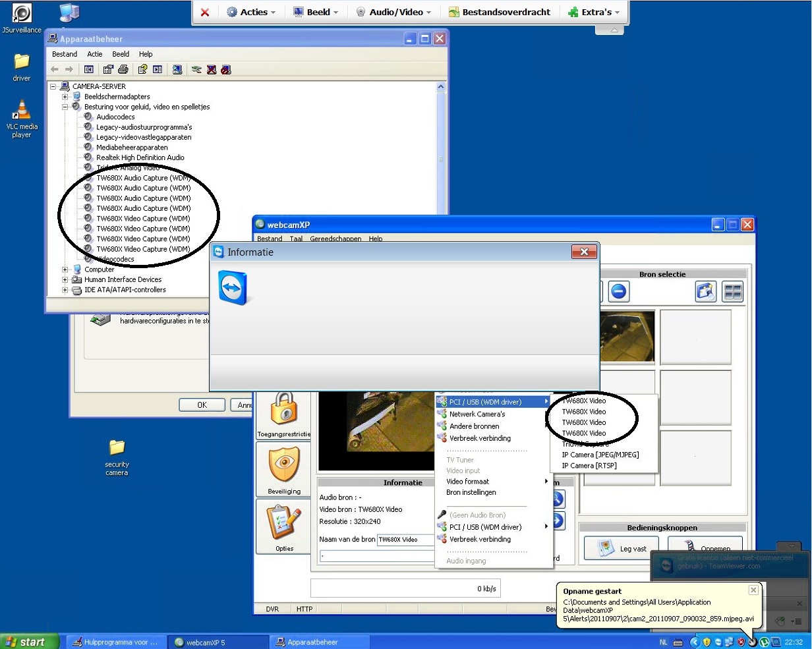Open the Beeld dropdown in the TeamViewer toolbar

click(x=316, y=12)
